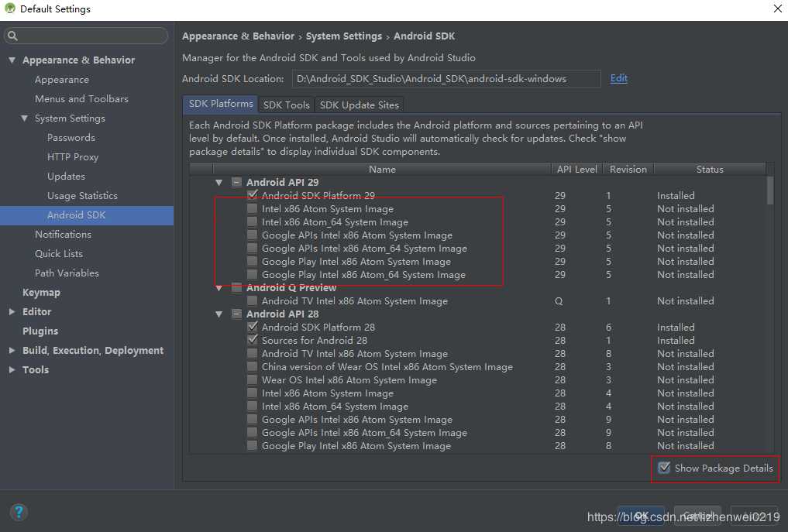The width and height of the screenshot is (788, 532).
Task: Click the square icon beside Android Q Preview
Action: (236, 288)
